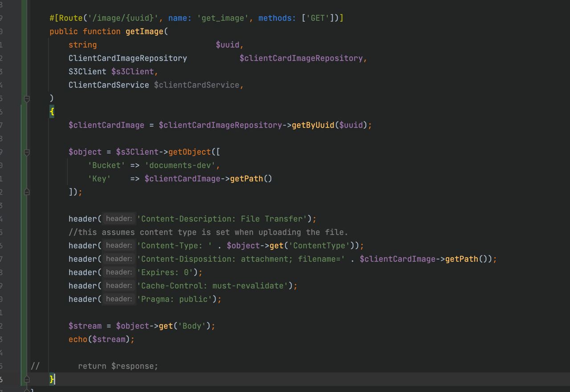The width and height of the screenshot is (570, 392).
Task: Click the '/image/{uuid}' route path string
Action: pyautogui.click(x=123, y=18)
